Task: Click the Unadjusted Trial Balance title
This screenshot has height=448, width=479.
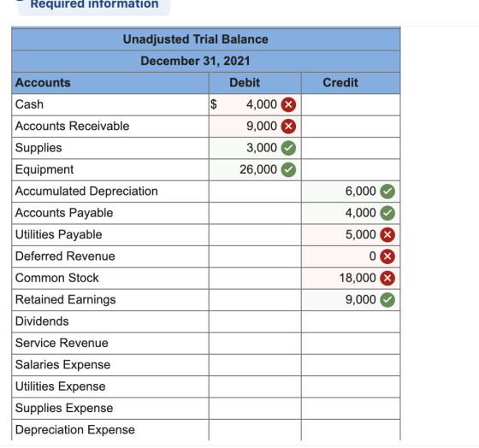Action: coord(196,39)
